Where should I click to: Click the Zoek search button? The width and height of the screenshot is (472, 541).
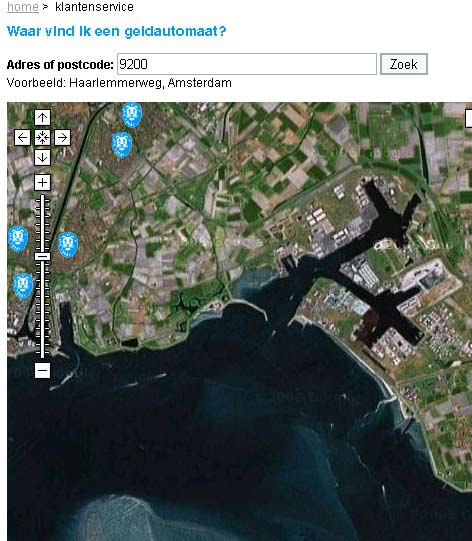click(404, 64)
